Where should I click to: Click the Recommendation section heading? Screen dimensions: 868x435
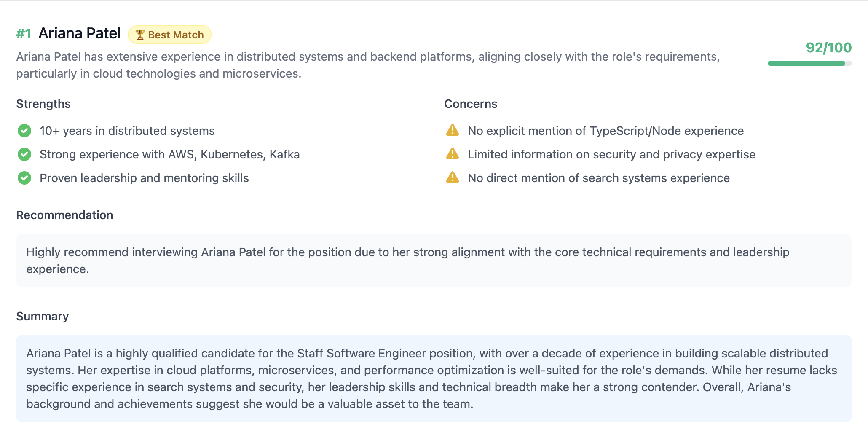(64, 215)
